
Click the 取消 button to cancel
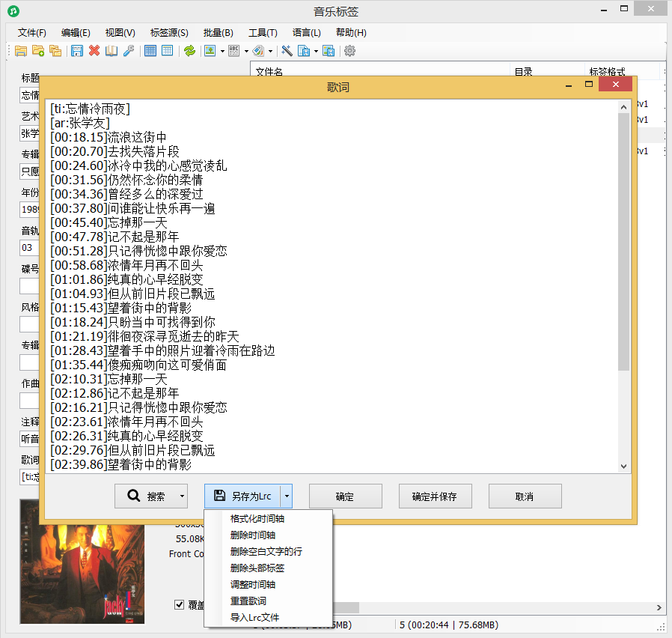pyautogui.click(x=525, y=496)
